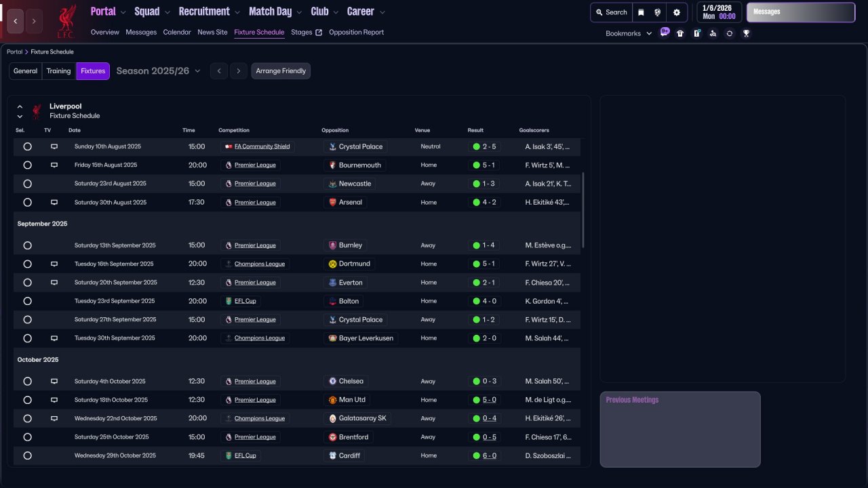Select the radio button for Arsenal fixture
The width and height of the screenshot is (868, 488).
[27, 203]
